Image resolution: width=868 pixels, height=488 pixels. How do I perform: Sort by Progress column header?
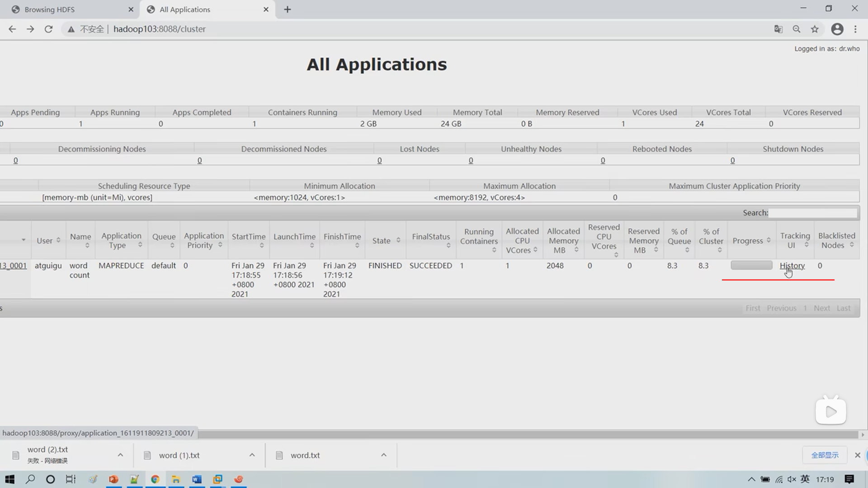751,240
